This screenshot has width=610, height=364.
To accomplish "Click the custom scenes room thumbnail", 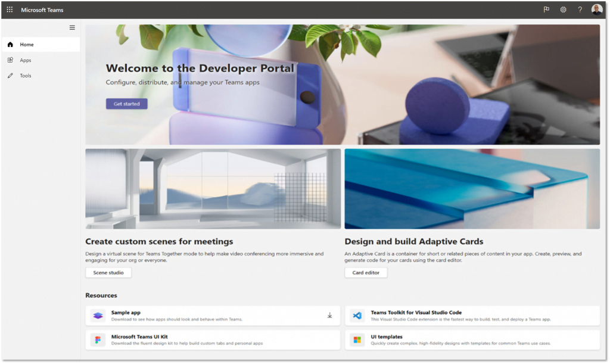I will point(213,189).
